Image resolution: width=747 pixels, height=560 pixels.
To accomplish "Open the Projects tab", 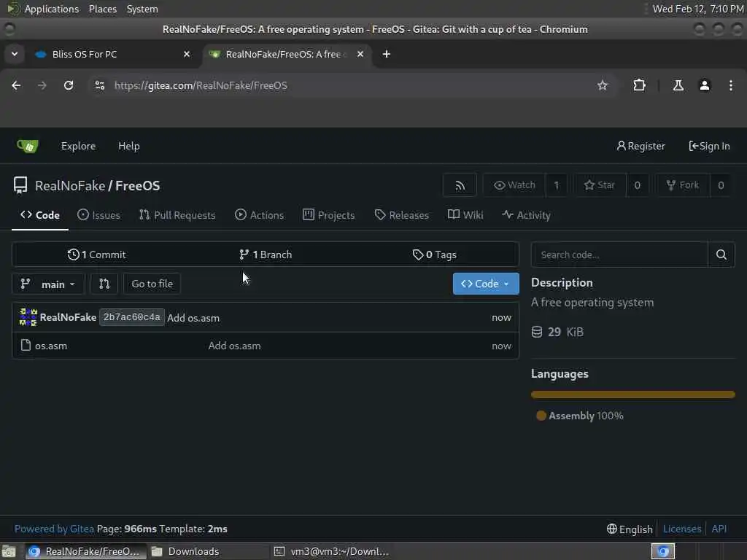I will point(329,215).
